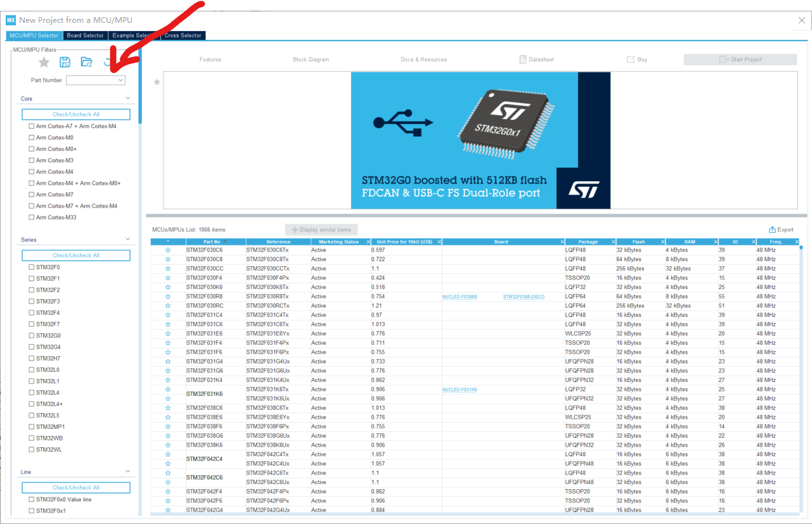
Task: Enable the Arm Cortex-M0+ checkbox
Action: click(x=32, y=149)
